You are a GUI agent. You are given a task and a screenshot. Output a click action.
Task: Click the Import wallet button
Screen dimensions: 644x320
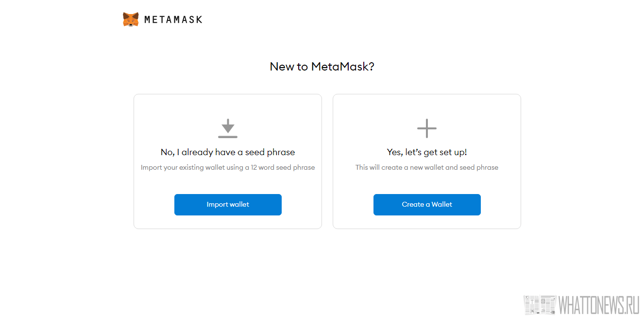(x=228, y=205)
